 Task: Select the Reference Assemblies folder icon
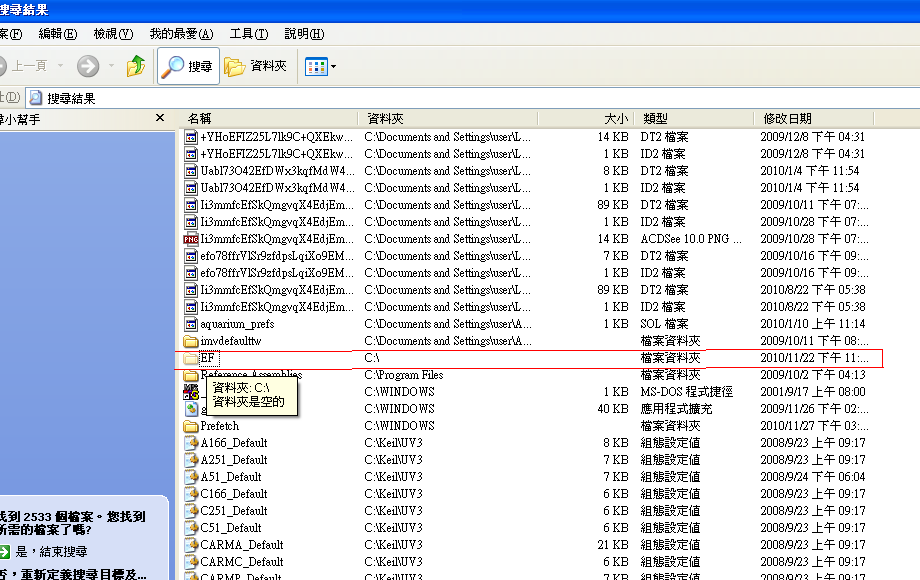(190, 375)
